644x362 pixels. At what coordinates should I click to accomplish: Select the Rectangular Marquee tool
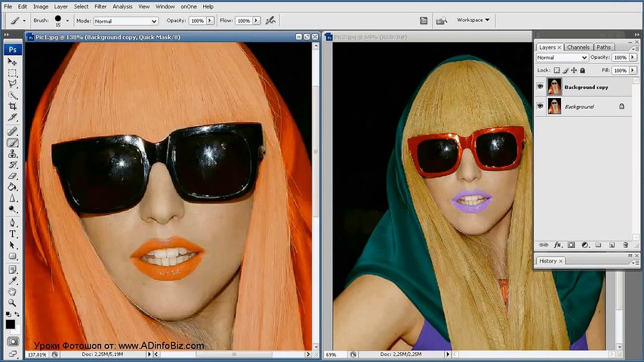coord(12,73)
